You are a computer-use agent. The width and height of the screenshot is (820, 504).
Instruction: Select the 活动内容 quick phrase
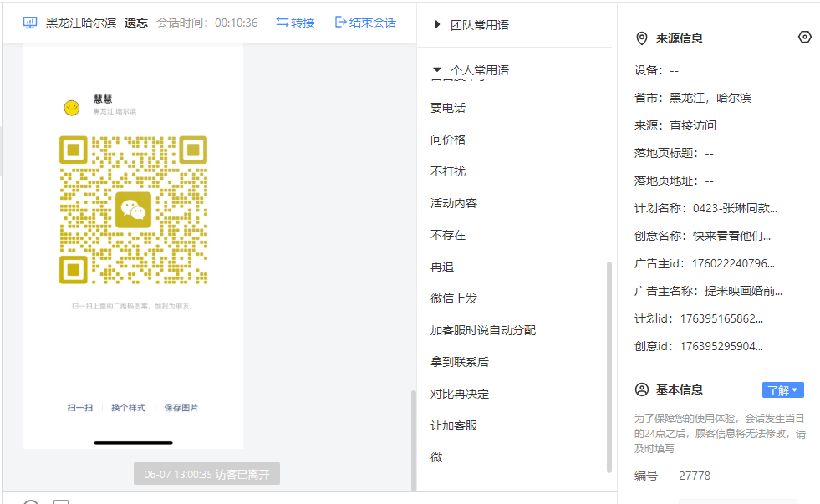453,203
